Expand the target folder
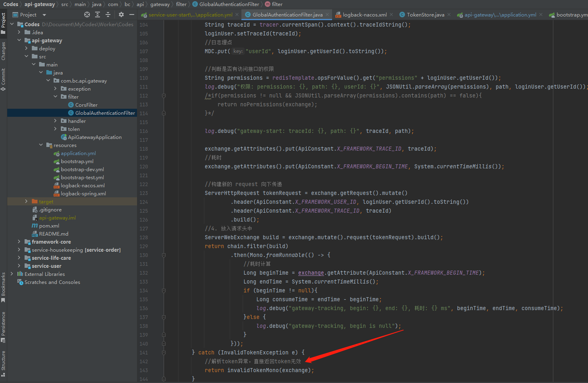The width and height of the screenshot is (588, 383). pos(26,201)
